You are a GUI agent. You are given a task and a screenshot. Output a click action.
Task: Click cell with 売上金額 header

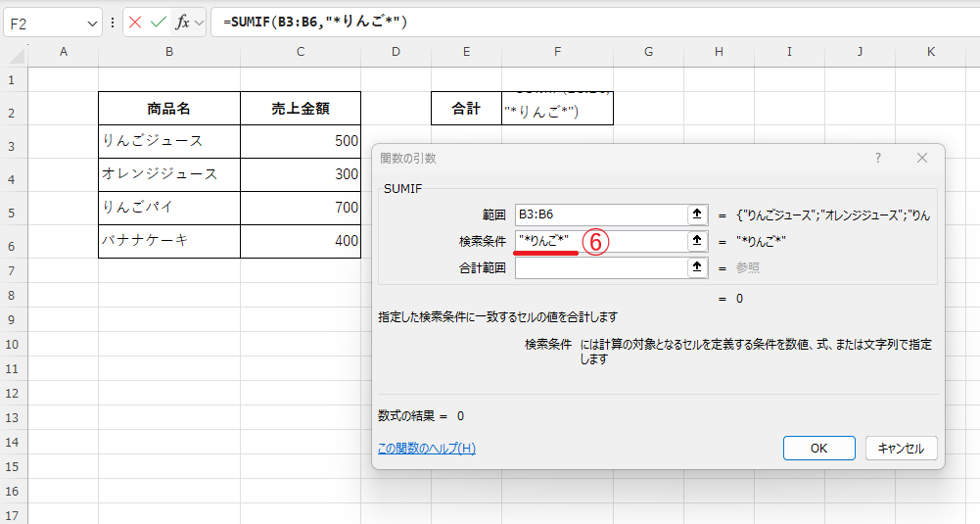pyautogui.click(x=301, y=108)
